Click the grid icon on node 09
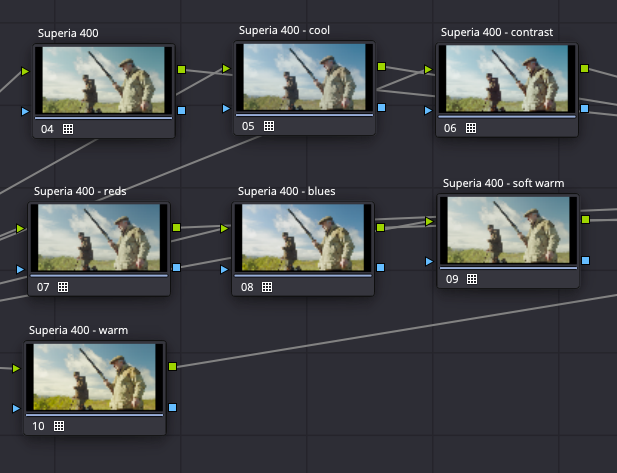Screen dimensions: 617x473 tap(472, 279)
